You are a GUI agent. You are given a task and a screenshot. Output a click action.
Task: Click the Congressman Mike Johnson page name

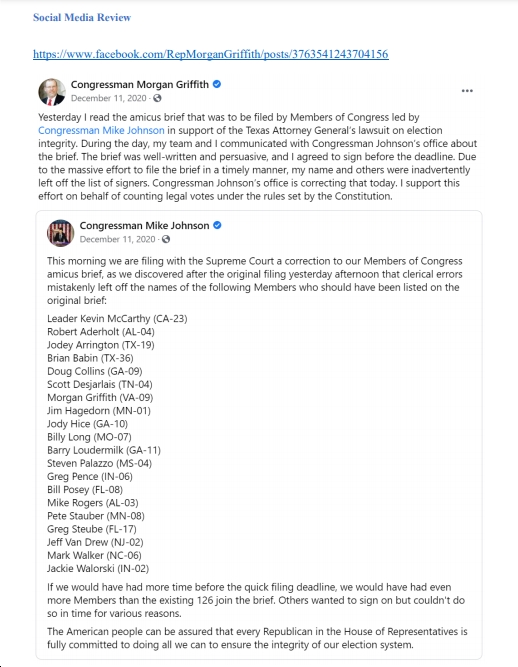point(145,225)
